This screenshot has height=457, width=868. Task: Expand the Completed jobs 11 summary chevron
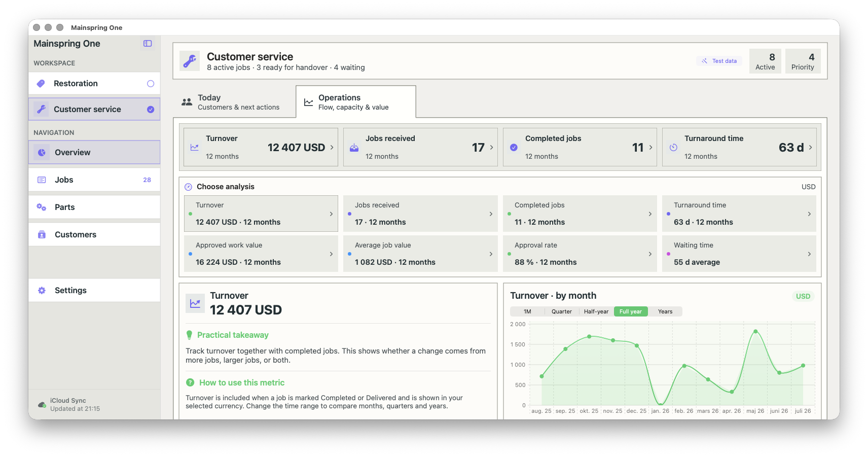click(x=650, y=147)
